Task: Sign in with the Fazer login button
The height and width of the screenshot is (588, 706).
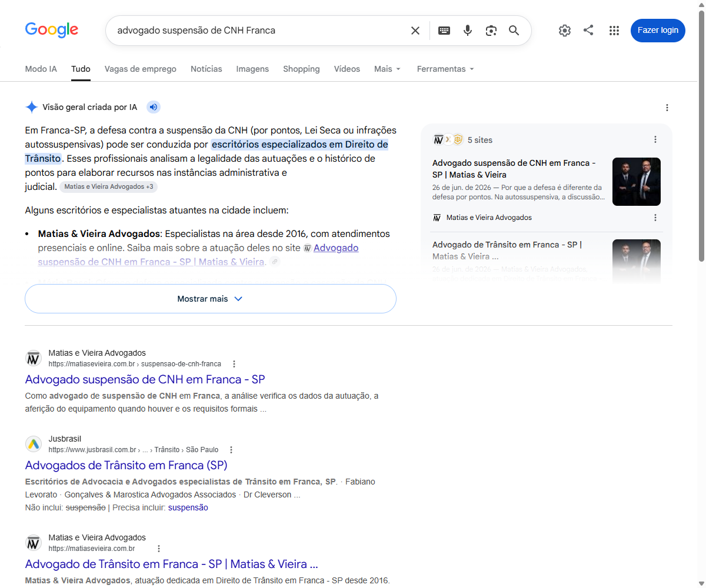Action: point(658,31)
